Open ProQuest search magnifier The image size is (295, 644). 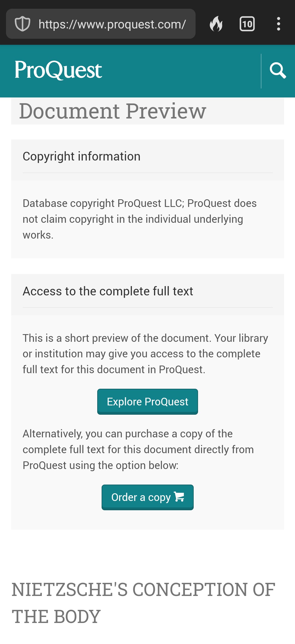(x=278, y=71)
